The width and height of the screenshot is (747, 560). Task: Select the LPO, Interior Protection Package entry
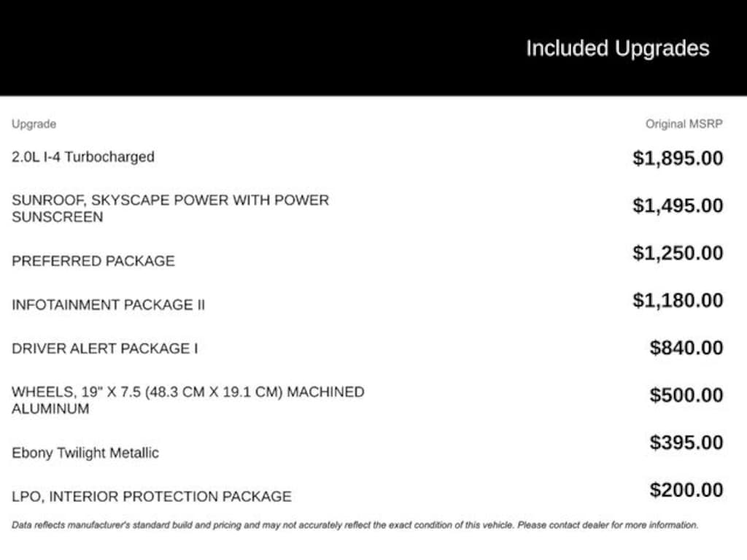pyautogui.click(x=152, y=497)
